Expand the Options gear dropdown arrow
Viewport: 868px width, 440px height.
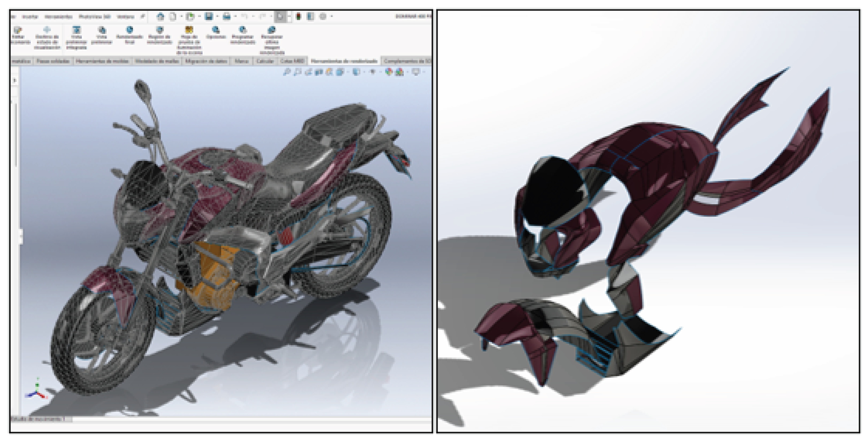click(331, 16)
